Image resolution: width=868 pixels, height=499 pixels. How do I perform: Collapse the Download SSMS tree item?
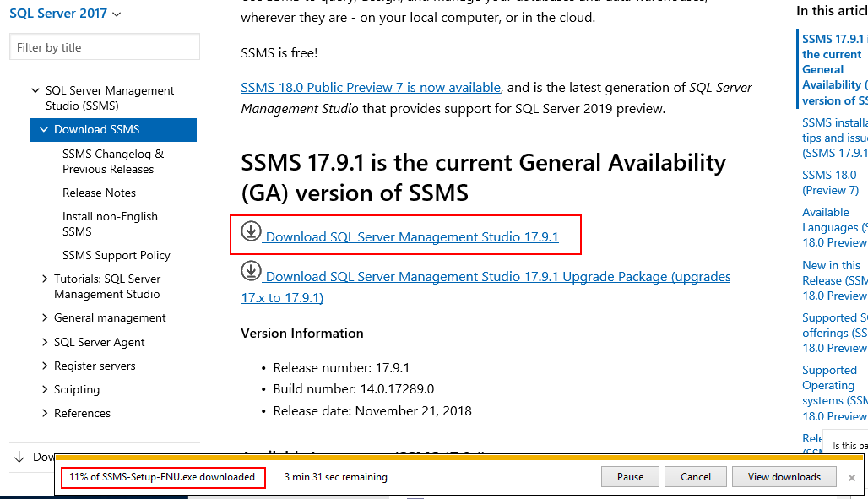coord(44,129)
